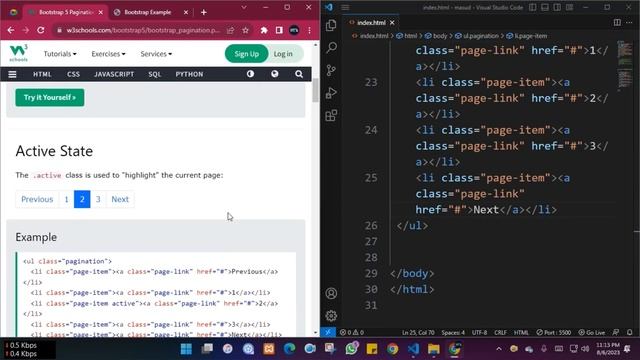Open the errors and warnings indicator
Image resolution: width=640 pixels, height=360 pixels.
point(352,332)
